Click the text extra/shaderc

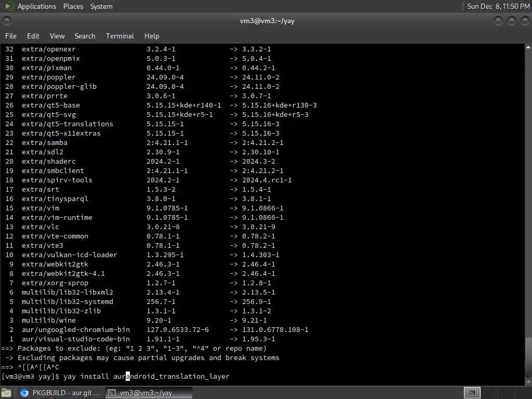[x=48, y=161]
